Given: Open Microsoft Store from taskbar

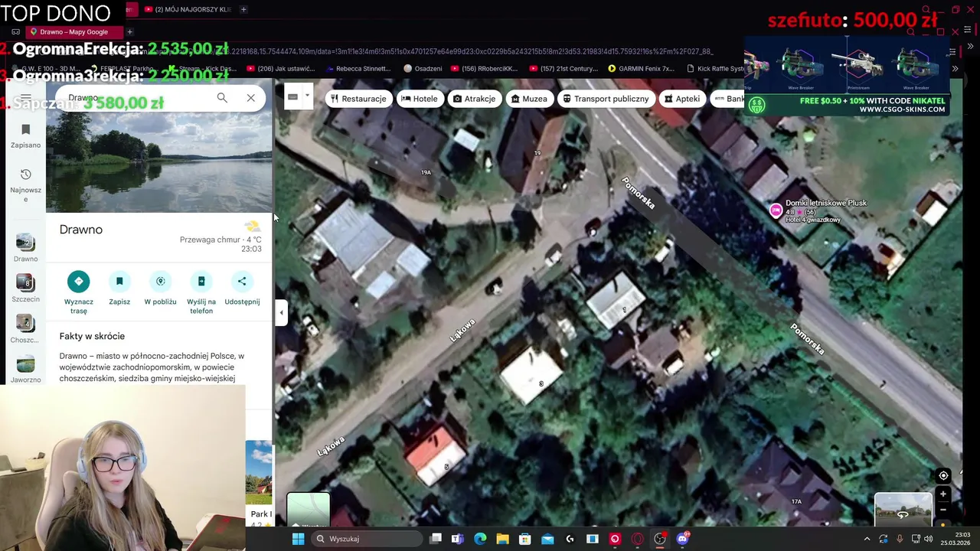Looking at the screenshot, I should pos(524,539).
